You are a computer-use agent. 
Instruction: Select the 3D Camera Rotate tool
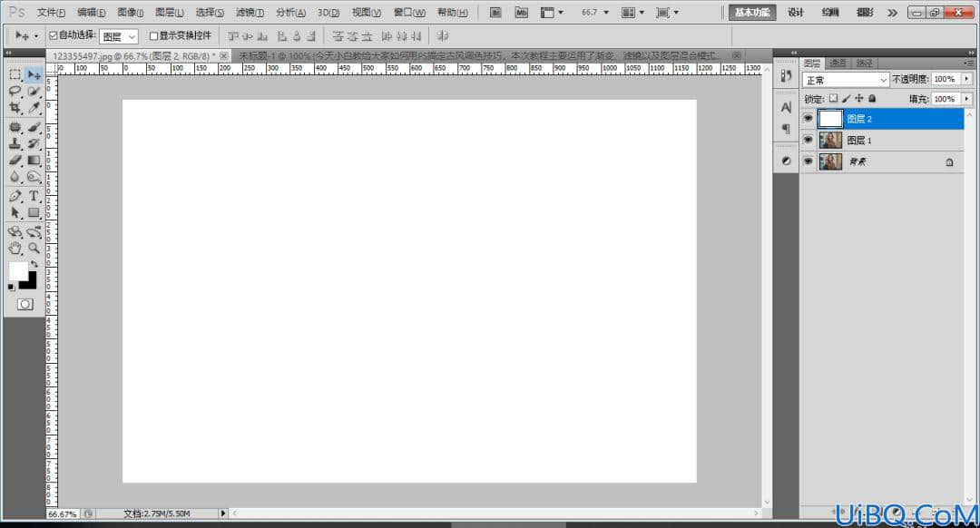(x=34, y=232)
